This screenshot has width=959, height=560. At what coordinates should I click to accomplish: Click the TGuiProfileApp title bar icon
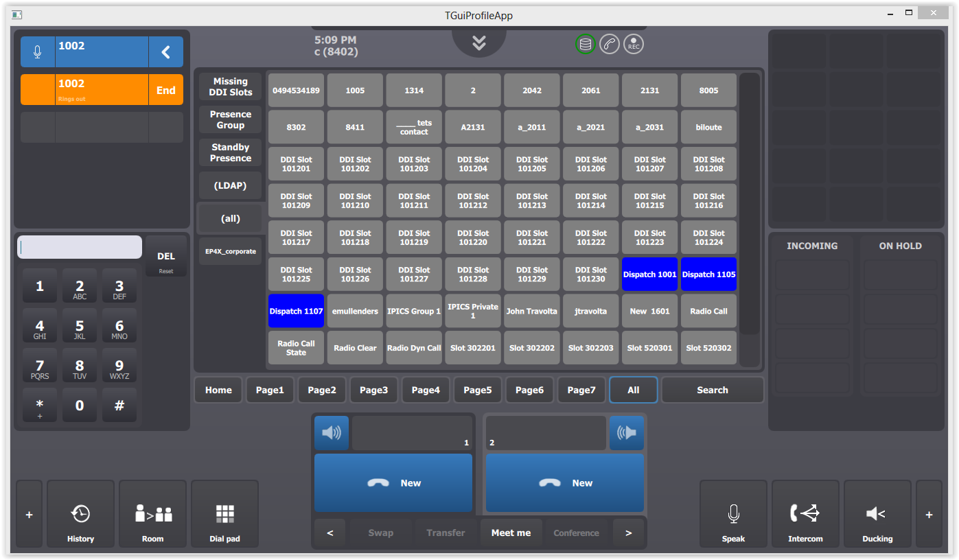click(x=17, y=15)
